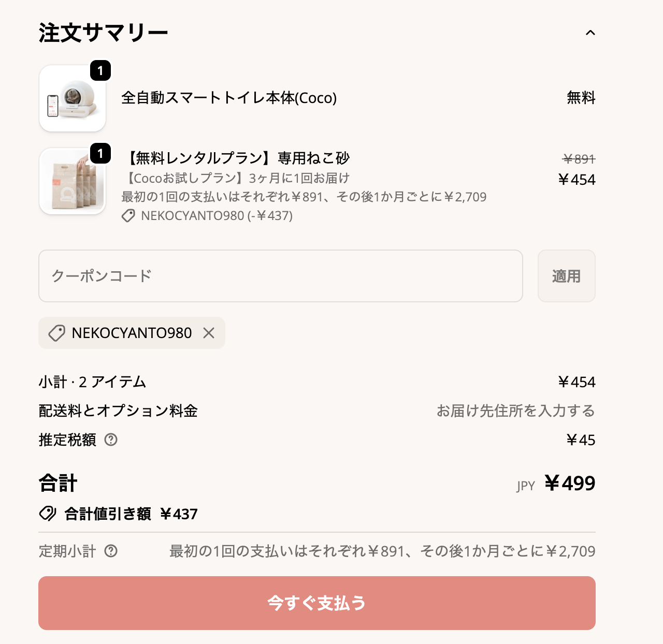The width and height of the screenshot is (663, 644).
Task: Open help icon beside 推定税額
Action: pyautogui.click(x=111, y=440)
